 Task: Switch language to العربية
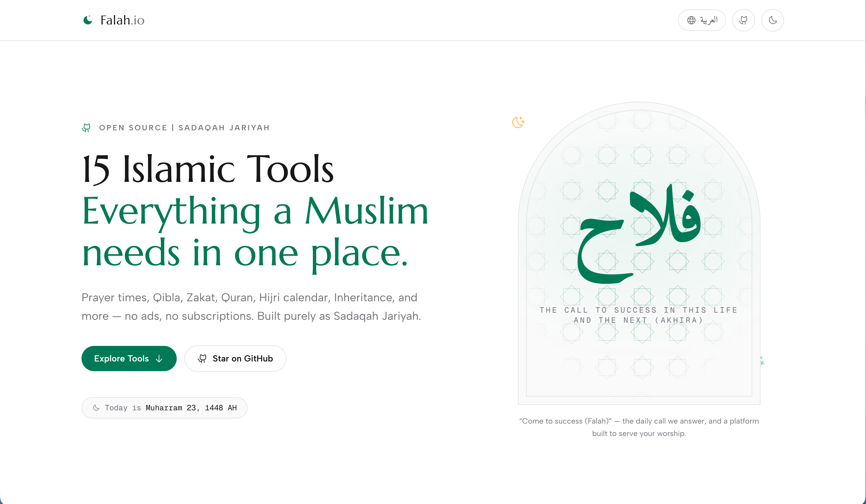point(702,20)
